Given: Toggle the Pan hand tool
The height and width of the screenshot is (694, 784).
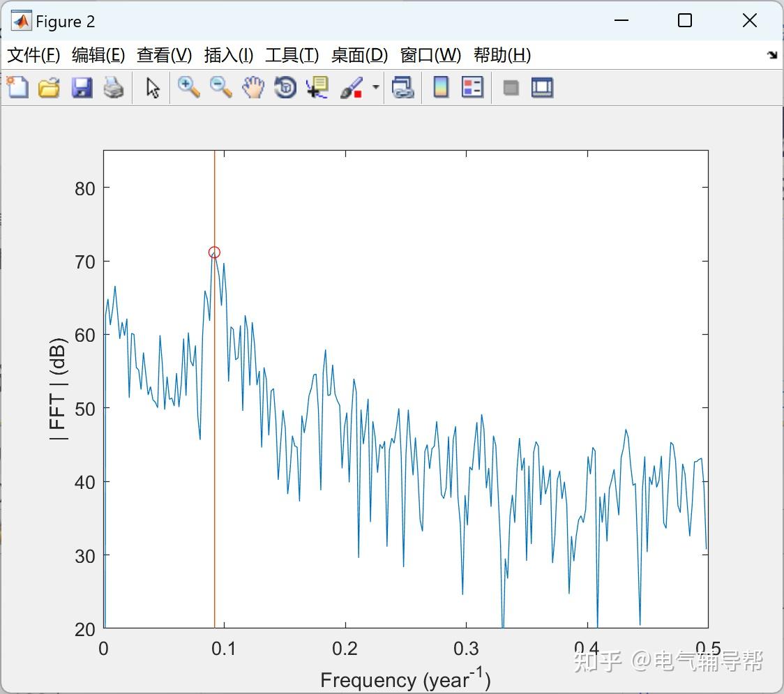Looking at the screenshot, I should click(252, 87).
